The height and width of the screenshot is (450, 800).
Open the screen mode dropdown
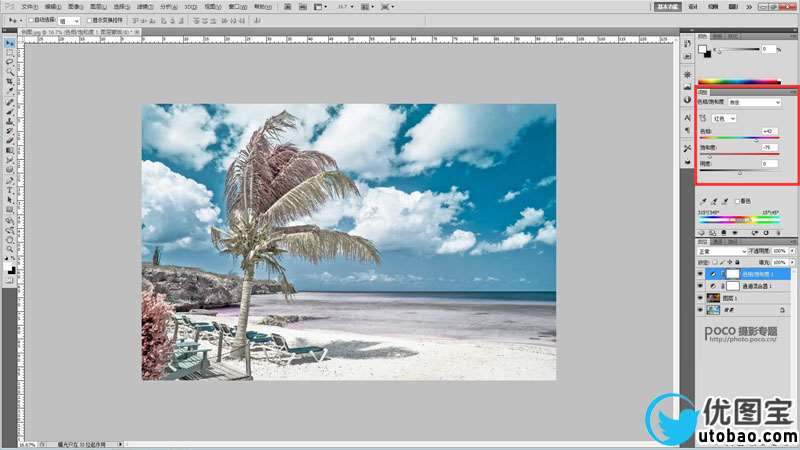(x=388, y=7)
